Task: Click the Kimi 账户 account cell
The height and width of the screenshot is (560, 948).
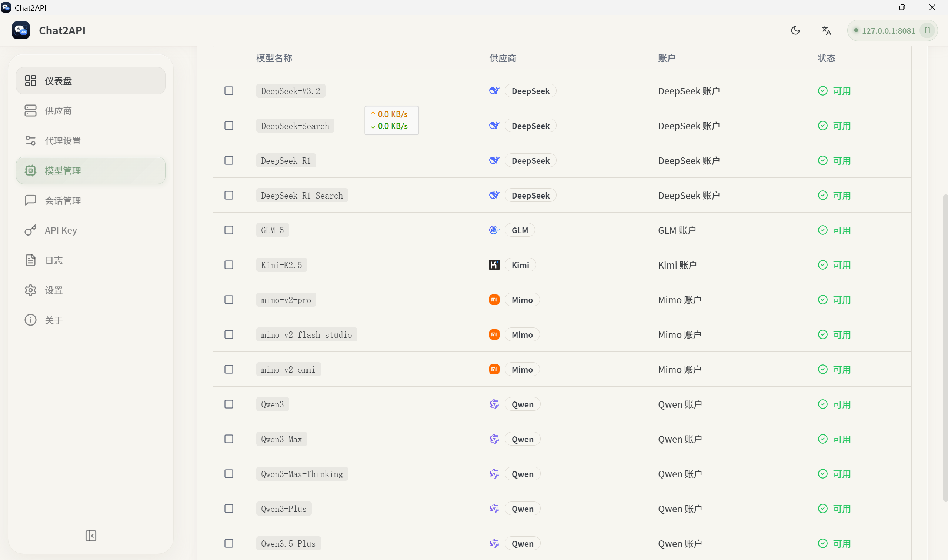Action: click(x=678, y=265)
